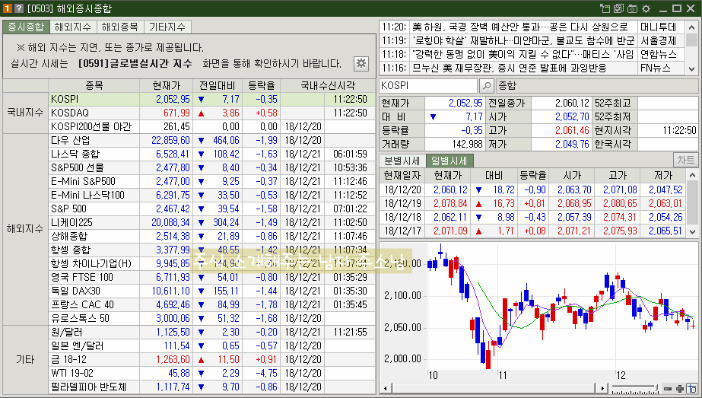This screenshot has width=702, height=398.
Task: Switch to 해외지수 tab
Action: tap(73, 27)
